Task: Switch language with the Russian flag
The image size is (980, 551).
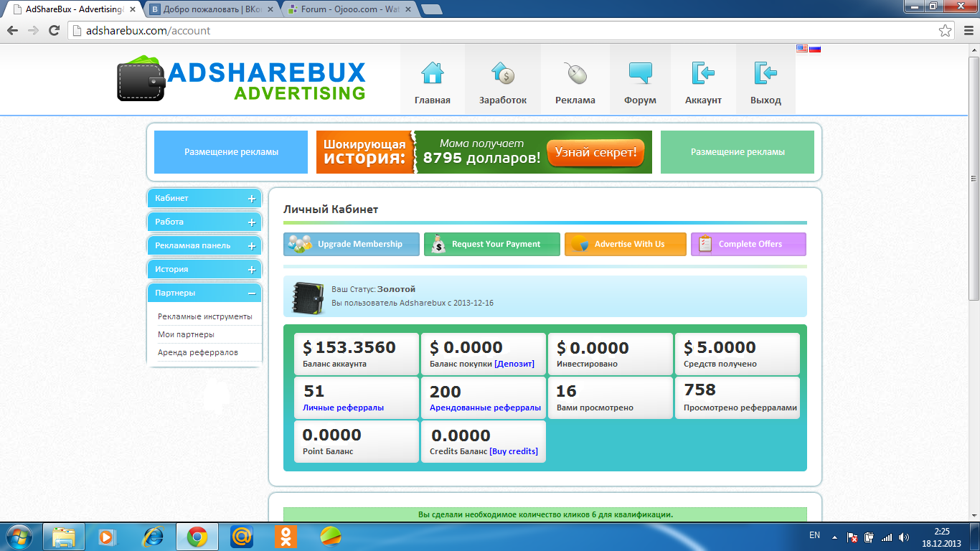Action: (x=815, y=49)
